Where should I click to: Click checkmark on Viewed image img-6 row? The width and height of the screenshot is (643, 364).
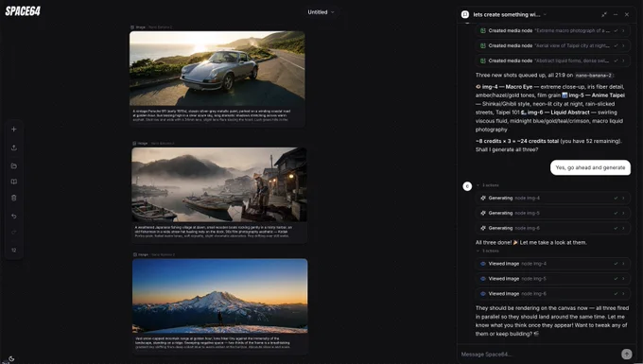tap(616, 293)
